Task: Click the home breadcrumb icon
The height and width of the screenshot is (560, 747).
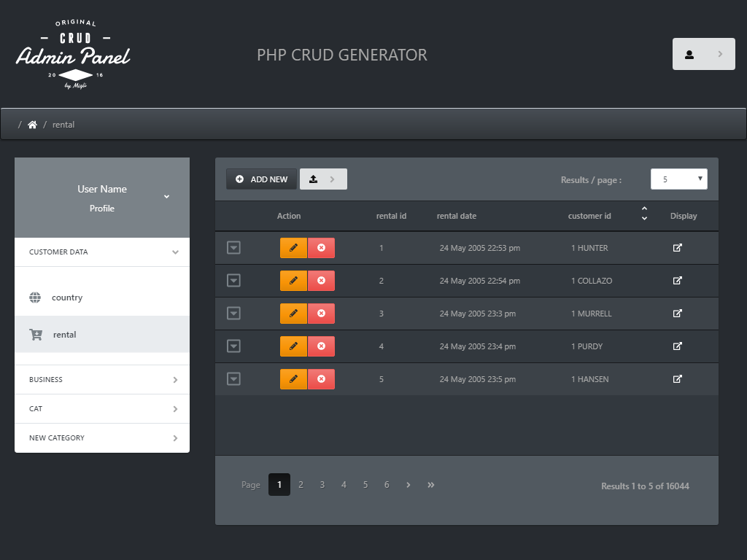Action: tap(32, 124)
